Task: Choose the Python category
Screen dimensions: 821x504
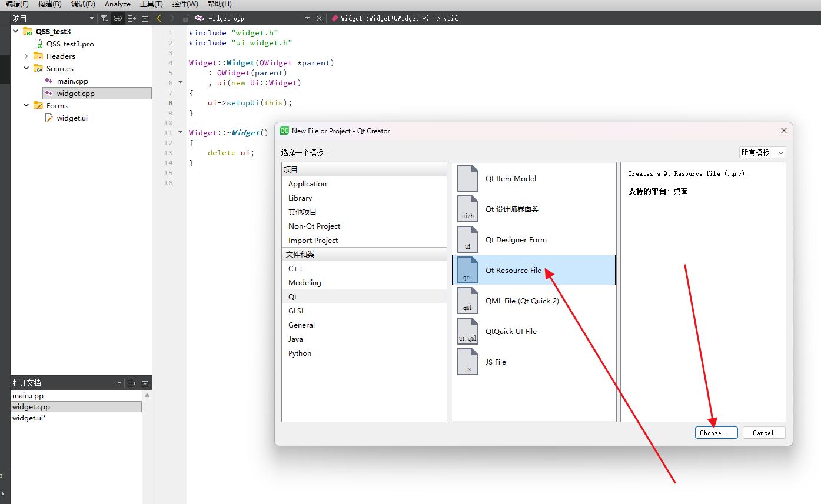Action: pyautogui.click(x=364, y=353)
